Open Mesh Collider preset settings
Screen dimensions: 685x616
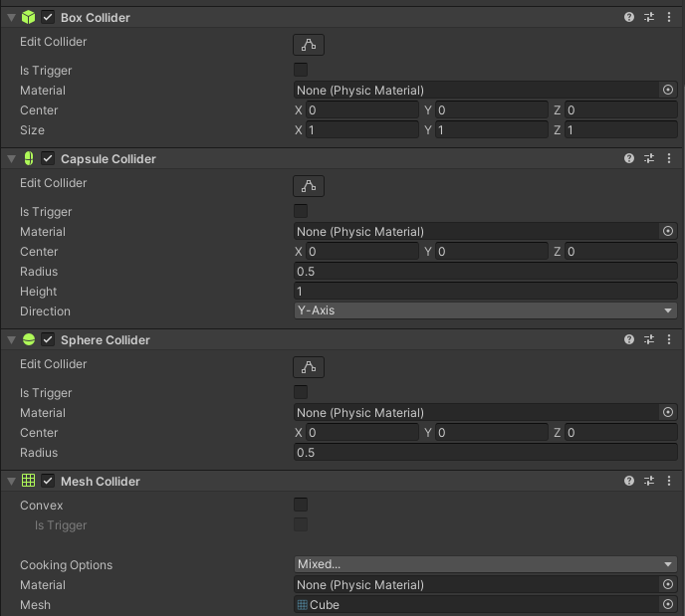click(649, 481)
